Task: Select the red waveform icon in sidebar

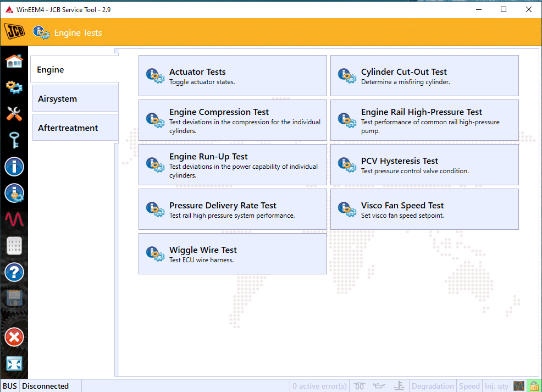Action: point(14,219)
